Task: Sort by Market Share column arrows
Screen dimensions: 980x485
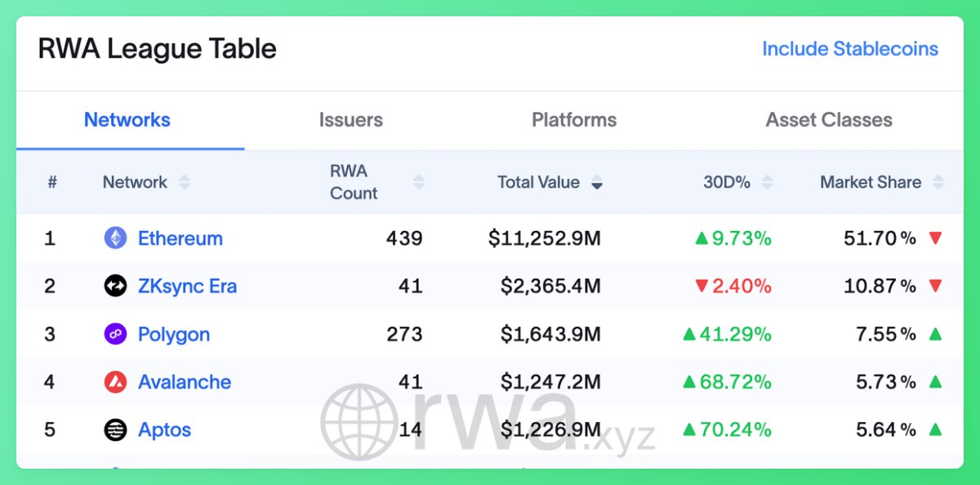Action: point(938,182)
